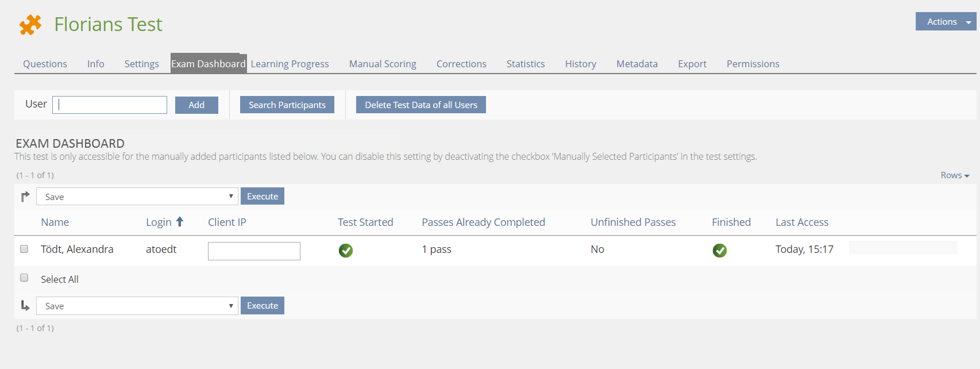This screenshot has height=369, width=980.
Task: Click Delete Test Data of all Users
Action: tap(421, 105)
